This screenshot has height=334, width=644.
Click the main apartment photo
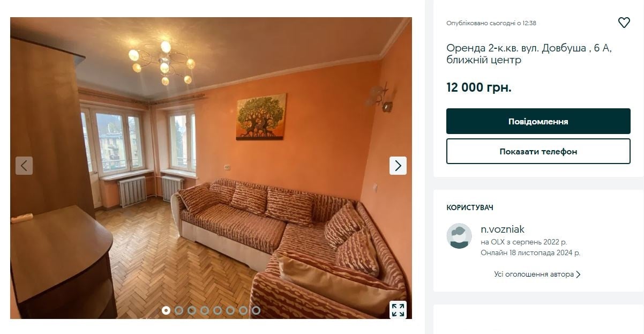(x=211, y=168)
